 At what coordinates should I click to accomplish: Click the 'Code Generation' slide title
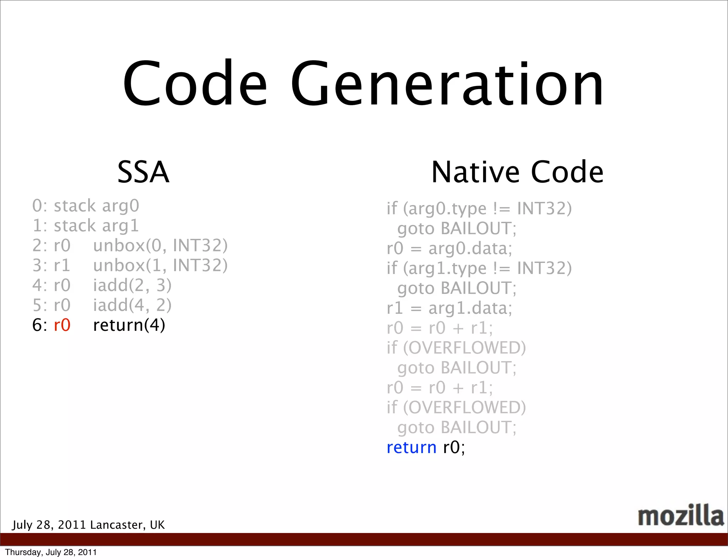[363, 82]
